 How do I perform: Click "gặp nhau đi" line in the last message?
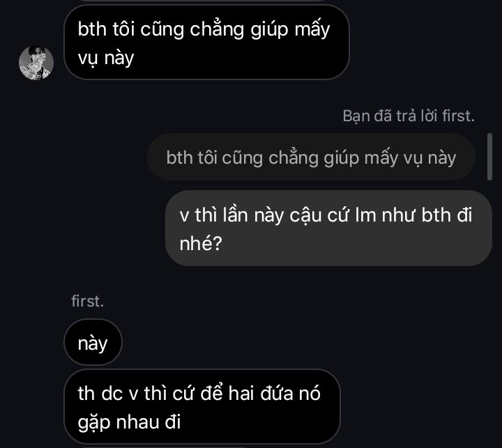coord(130,422)
